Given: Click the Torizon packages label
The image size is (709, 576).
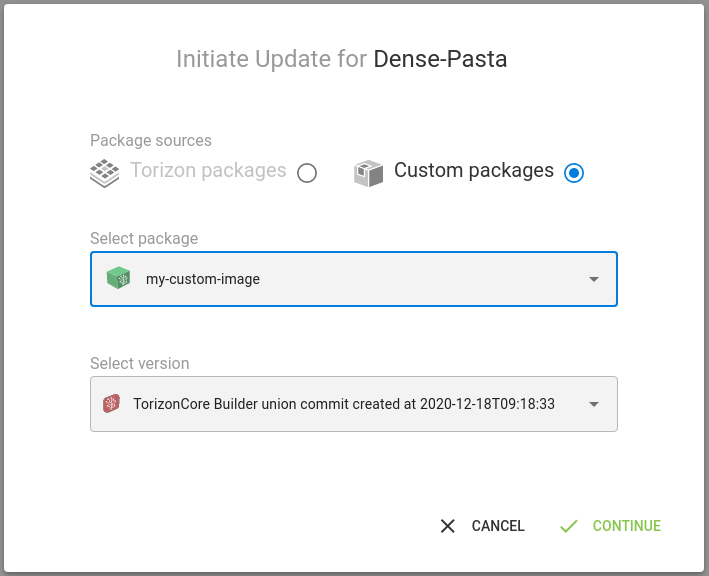Looking at the screenshot, I should tap(208, 171).
